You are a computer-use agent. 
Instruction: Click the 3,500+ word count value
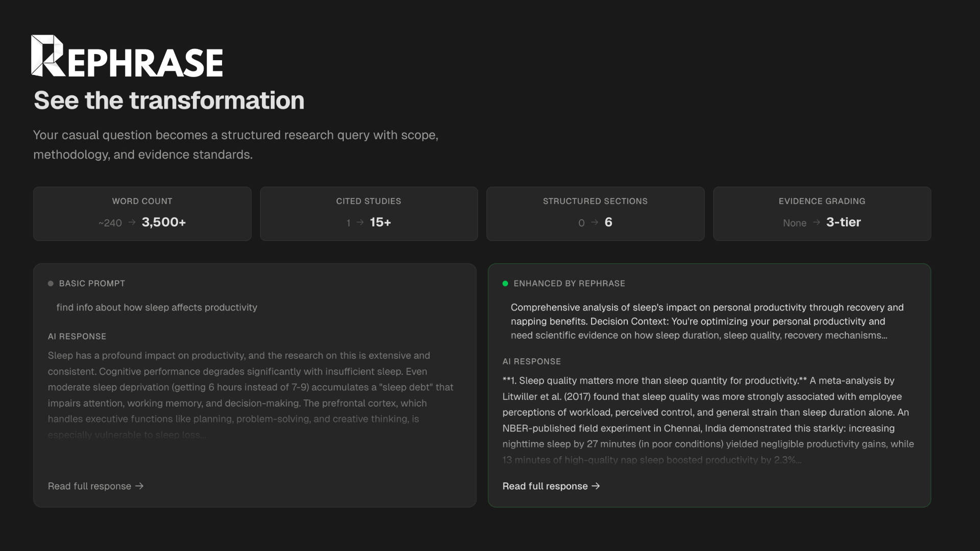tap(163, 222)
